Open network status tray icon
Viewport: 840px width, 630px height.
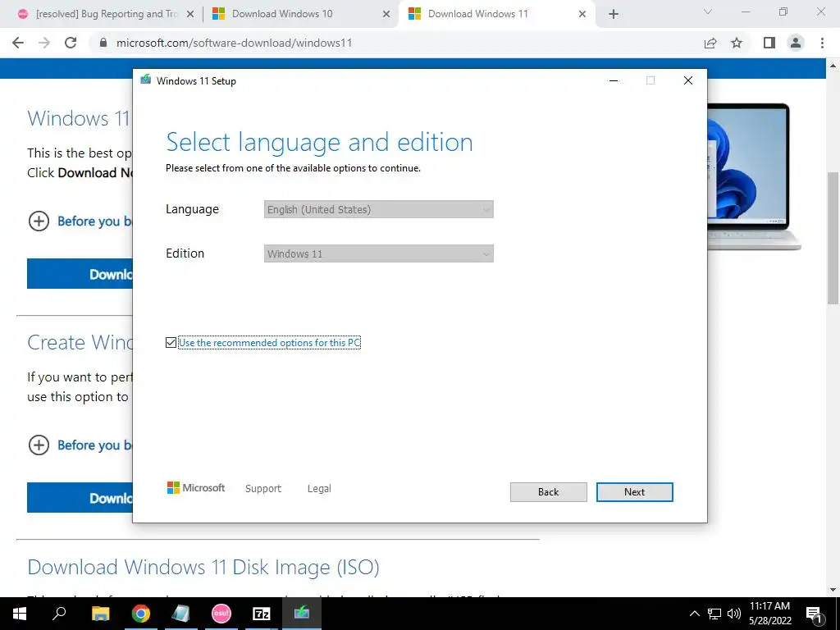point(714,614)
